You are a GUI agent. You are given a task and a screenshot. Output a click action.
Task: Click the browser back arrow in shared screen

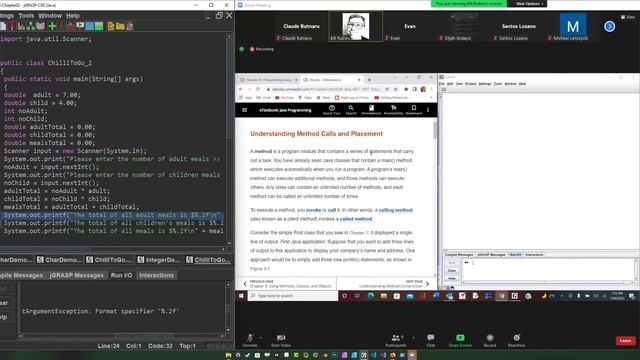pyautogui.click(x=241, y=89)
